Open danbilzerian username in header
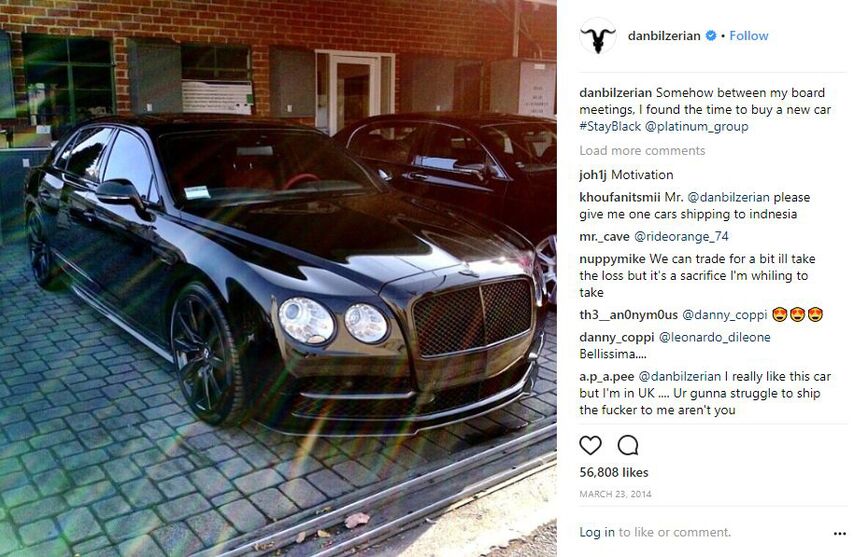 [x=664, y=35]
